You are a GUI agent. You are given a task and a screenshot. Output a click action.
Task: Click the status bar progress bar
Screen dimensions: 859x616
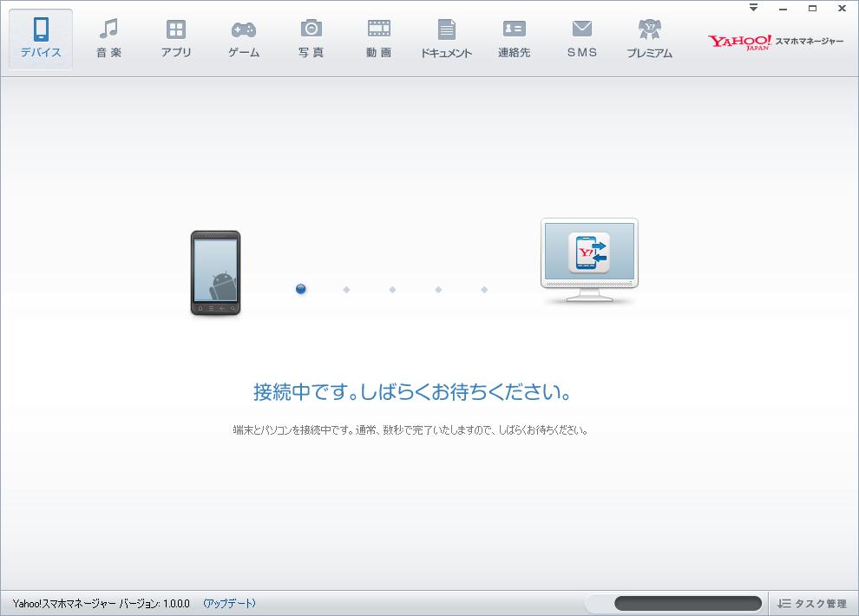687,603
